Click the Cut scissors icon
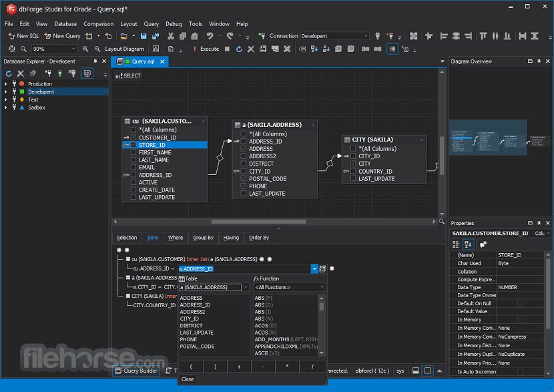The image size is (554, 392). (x=171, y=35)
